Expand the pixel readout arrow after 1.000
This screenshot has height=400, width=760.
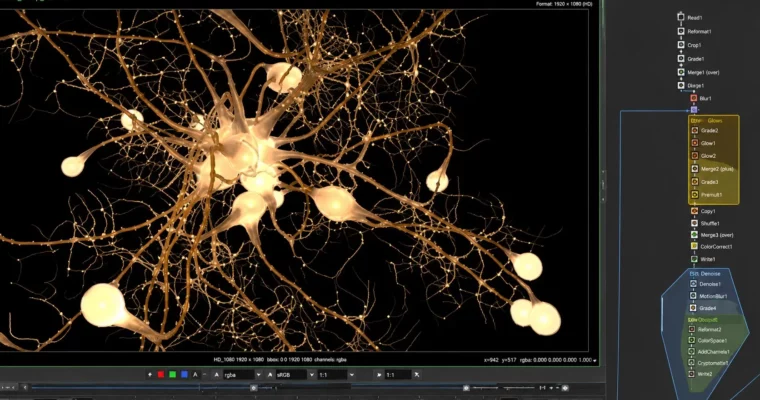[x=595, y=360]
